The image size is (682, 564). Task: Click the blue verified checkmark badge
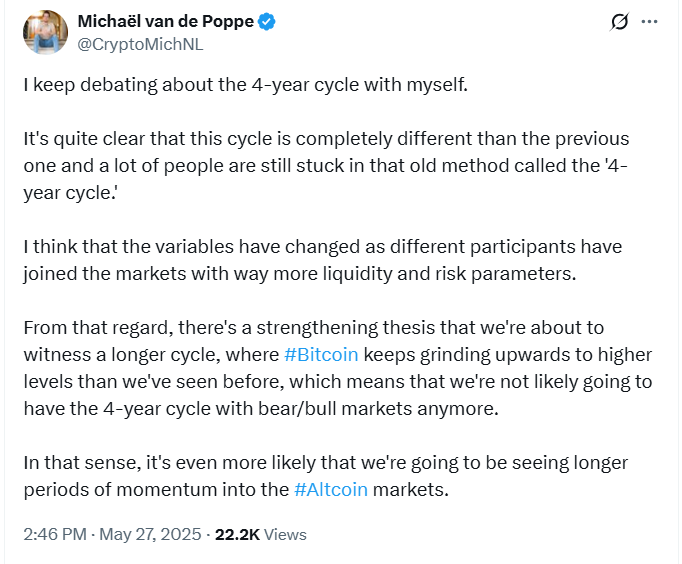266,22
